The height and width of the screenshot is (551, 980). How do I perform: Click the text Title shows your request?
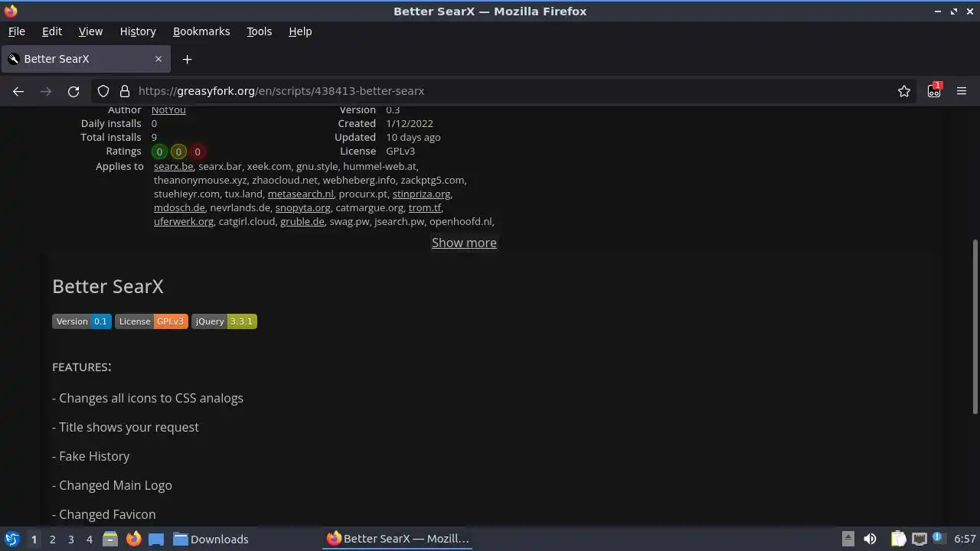[129, 427]
